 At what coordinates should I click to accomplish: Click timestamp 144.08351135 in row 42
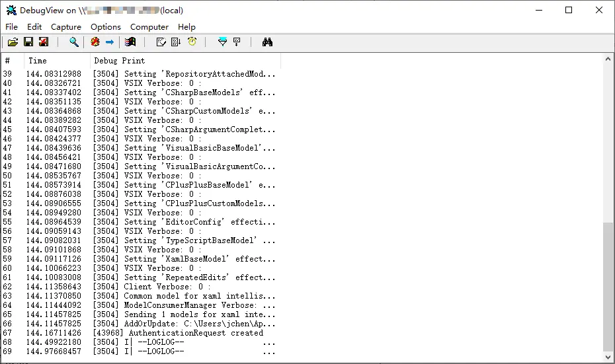tap(54, 102)
